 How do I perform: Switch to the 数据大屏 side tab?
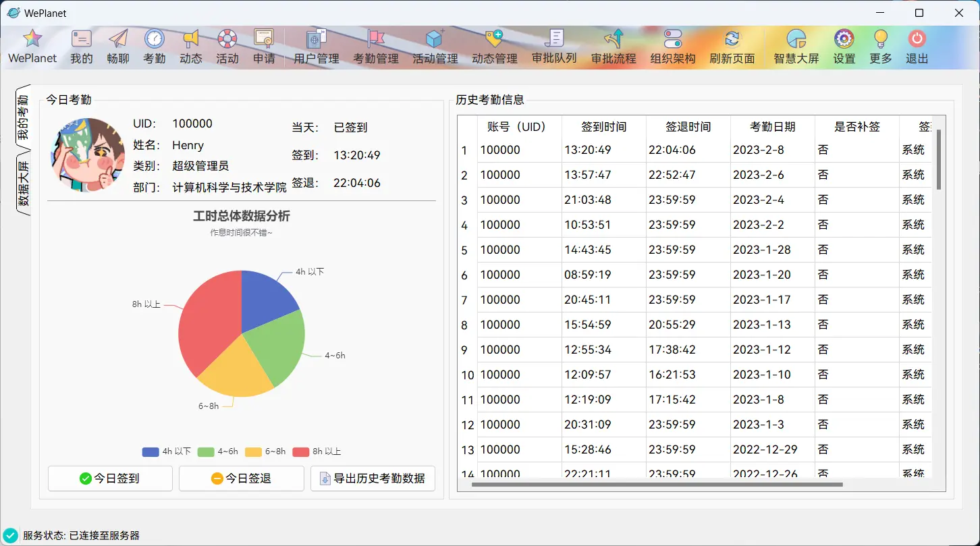click(23, 184)
